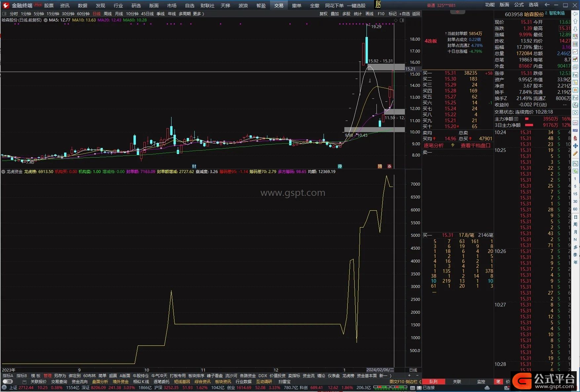Click the back arrow icon in title bar
The image size is (580, 392).
coord(547,5)
